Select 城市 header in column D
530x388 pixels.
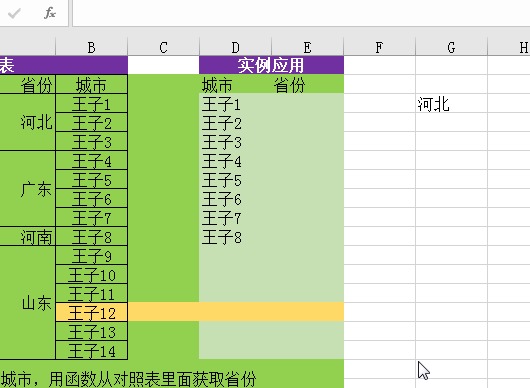coord(235,84)
